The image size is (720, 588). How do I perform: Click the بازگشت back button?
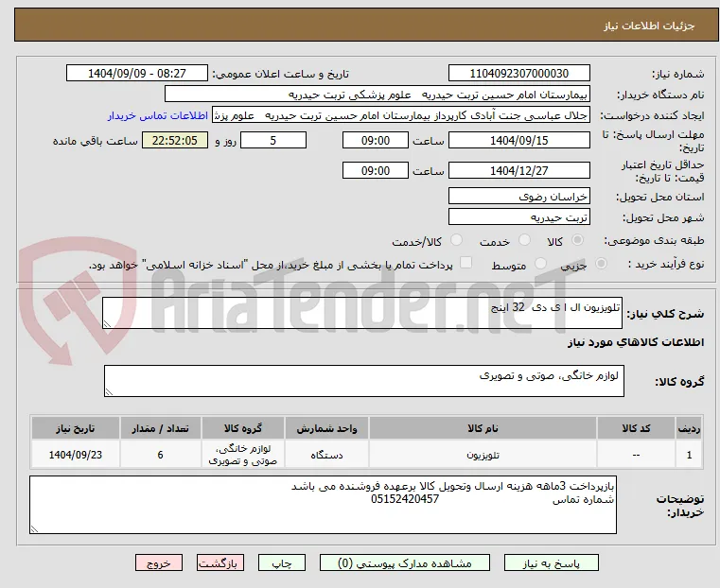tap(220, 563)
